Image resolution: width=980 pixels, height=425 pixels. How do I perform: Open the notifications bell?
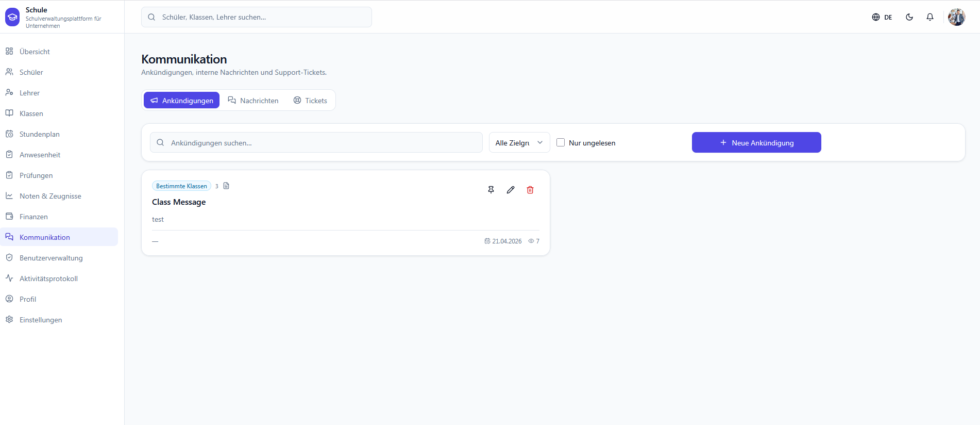930,17
